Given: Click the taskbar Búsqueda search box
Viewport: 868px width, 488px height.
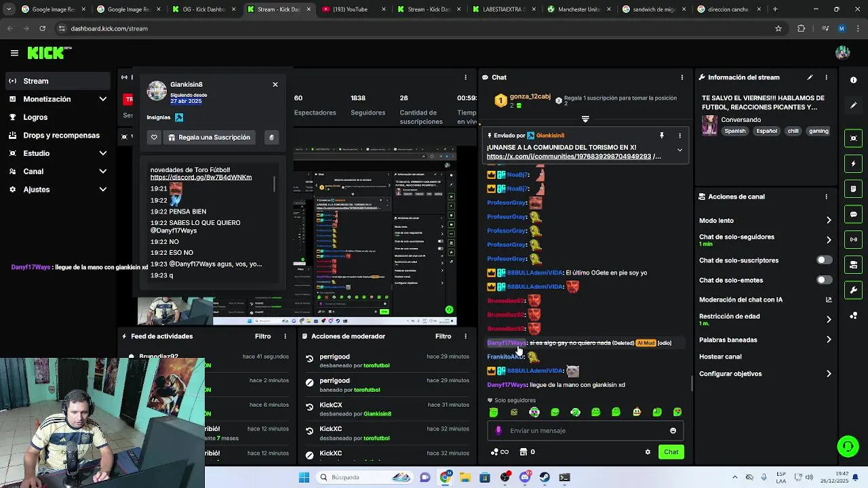Looking at the screenshot, I should tap(365, 477).
